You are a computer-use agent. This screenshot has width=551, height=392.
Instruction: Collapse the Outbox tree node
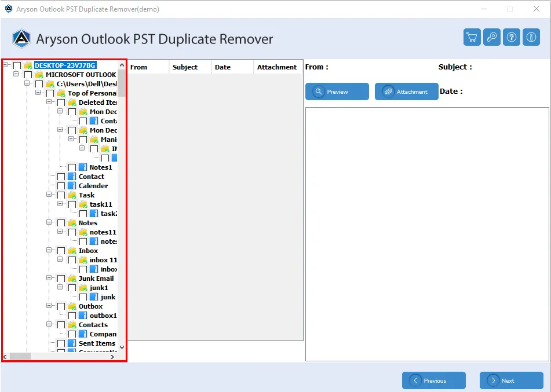pyautogui.click(x=49, y=305)
